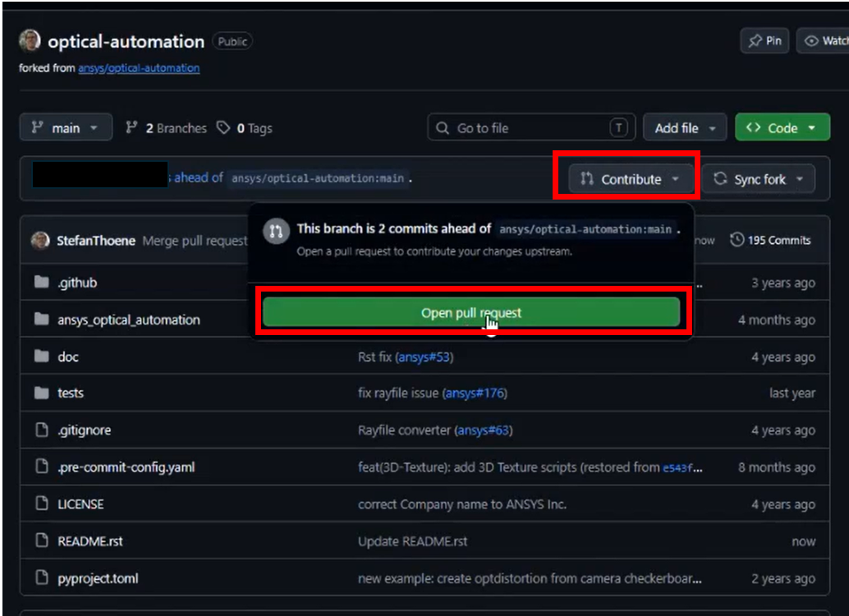This screenshot has width=849, height=616.
Task: Click StefanThoene's avatar in the commit row
Action: (40, 241)
